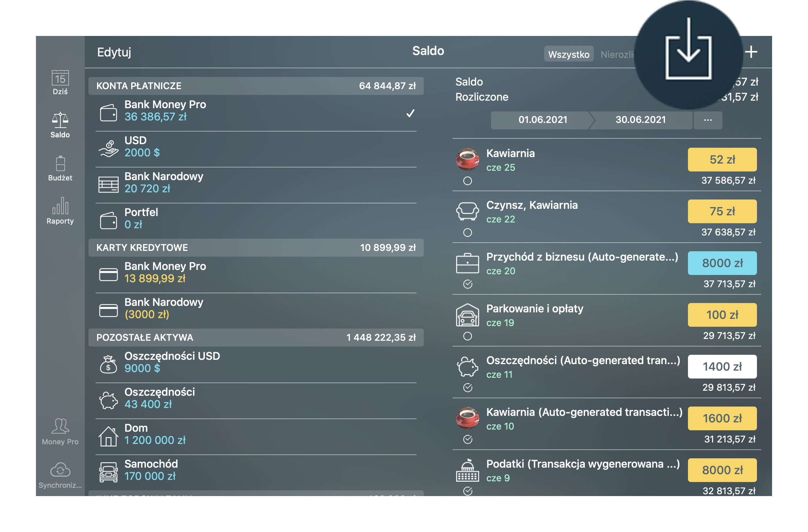Image resolution: width=808 pixels, height=532 pixels.
Task: Click KONTA PŁATNICZE total 64 844,87 zł
Action: (x=387, y=86)
